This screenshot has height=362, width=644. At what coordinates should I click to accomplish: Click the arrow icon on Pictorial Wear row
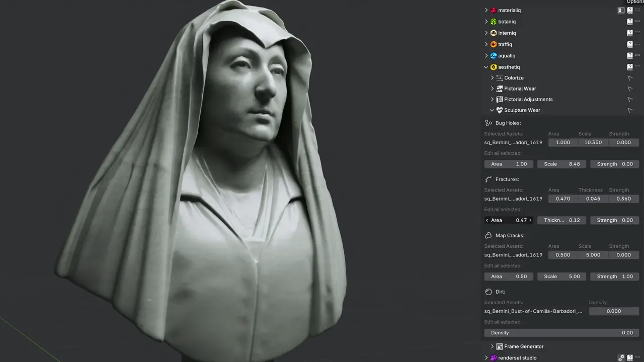(x=630, y=88)
